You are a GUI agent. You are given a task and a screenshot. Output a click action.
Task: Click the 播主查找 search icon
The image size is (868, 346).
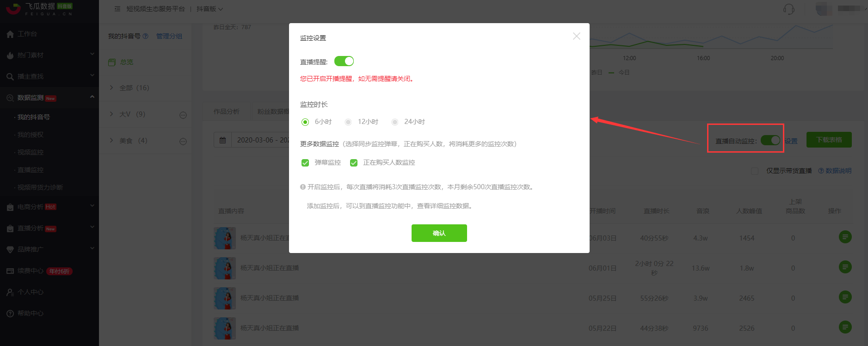(x=10, y=77)
